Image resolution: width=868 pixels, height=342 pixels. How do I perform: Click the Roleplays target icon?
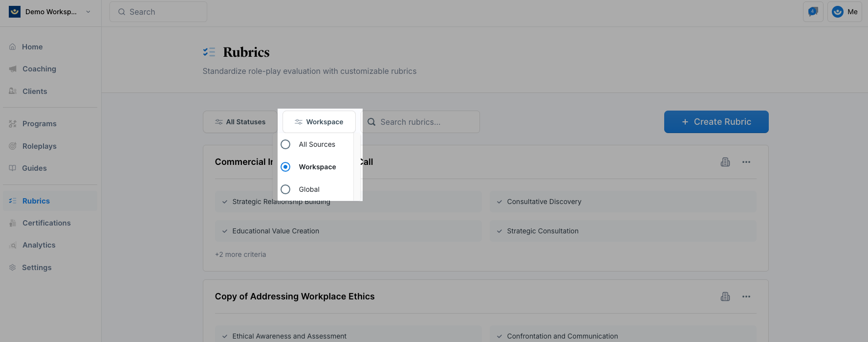tap(13, 146)
